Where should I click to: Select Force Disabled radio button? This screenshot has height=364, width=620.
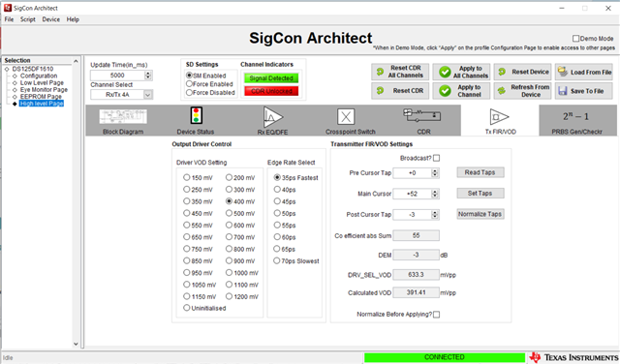click(189, 92)
